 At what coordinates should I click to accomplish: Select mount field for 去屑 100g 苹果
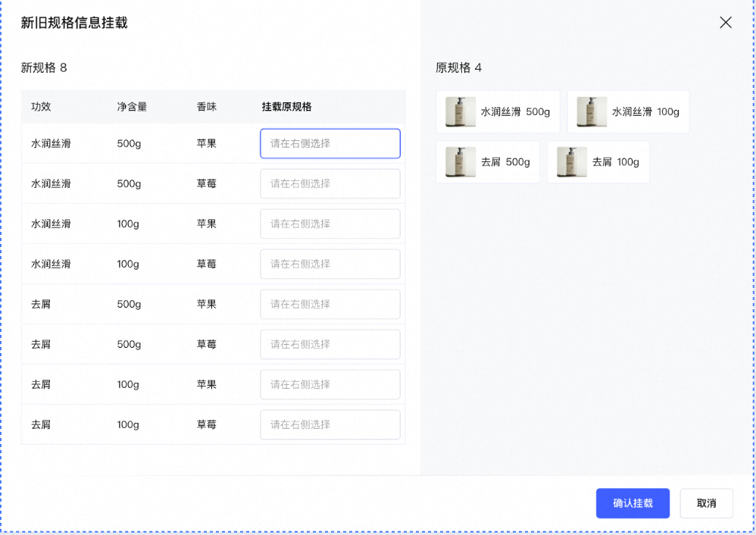330,384
